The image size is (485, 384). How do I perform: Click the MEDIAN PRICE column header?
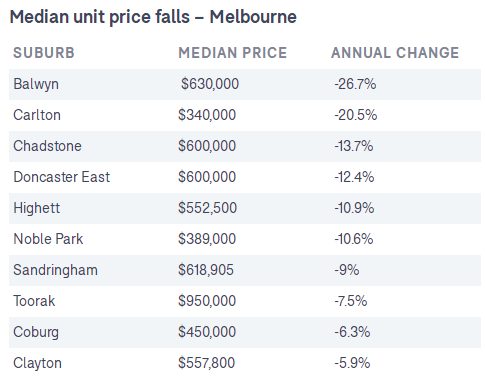[232, 53]
